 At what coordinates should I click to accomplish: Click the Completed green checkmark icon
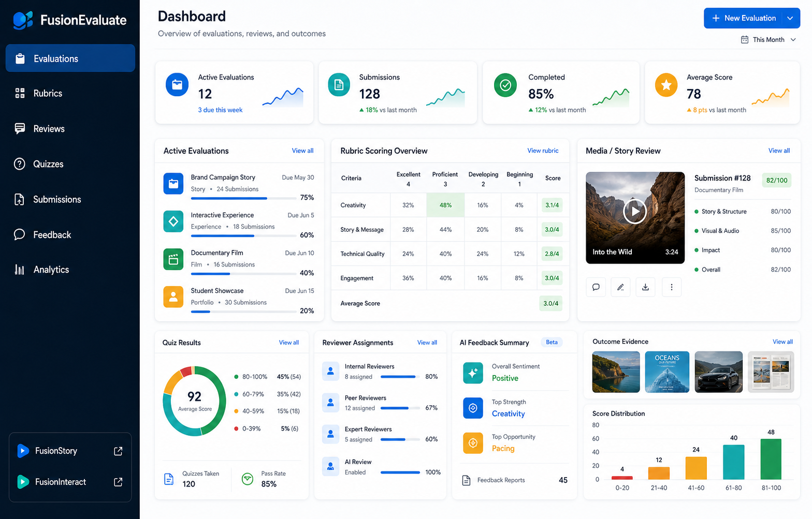(505, 85)
